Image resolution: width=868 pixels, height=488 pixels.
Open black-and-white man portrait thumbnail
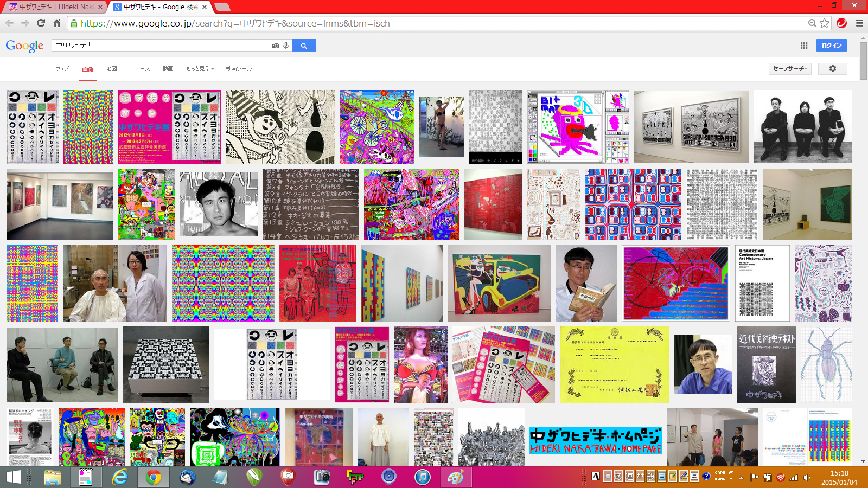(219, 204)
